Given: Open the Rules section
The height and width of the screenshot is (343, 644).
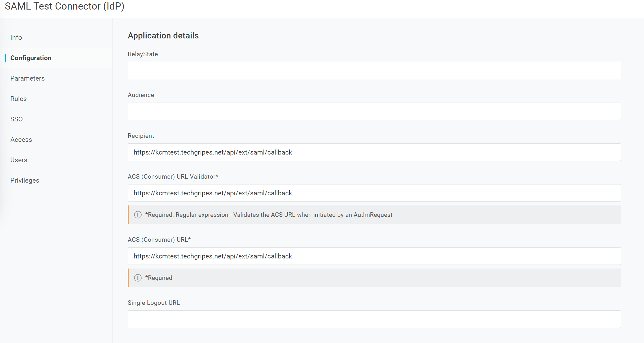Looking at the screenshot, I should click(x=19, y=99).
